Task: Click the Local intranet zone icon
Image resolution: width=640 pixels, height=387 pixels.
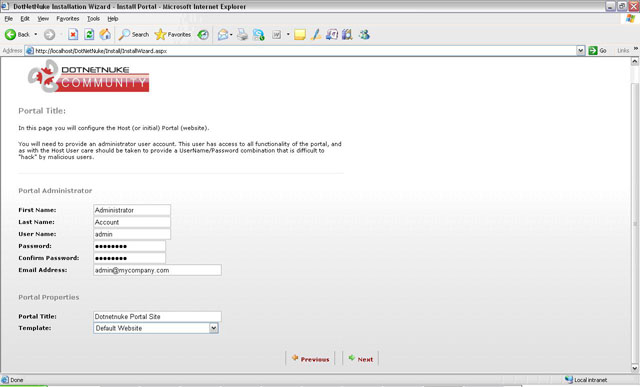Action: pos(569,380)
